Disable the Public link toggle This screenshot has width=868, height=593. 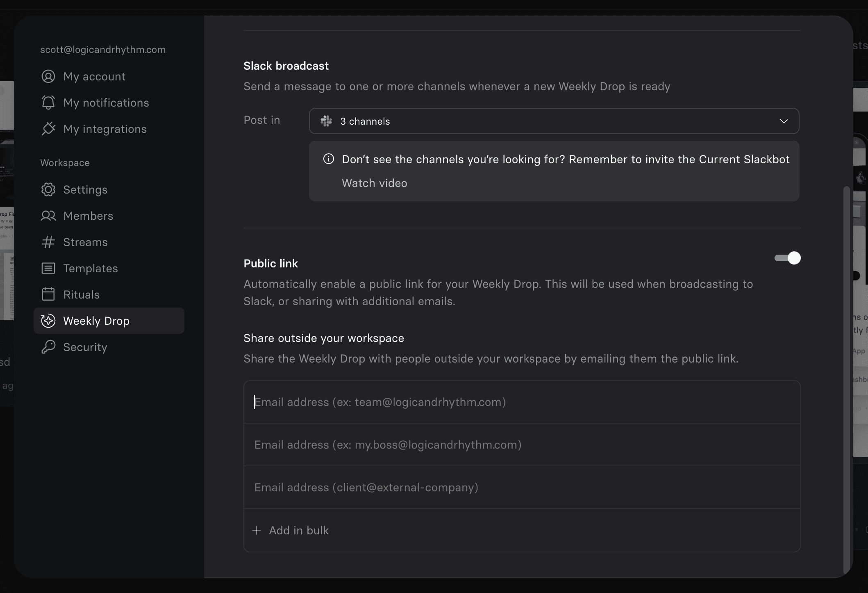(x=787, y=258)
